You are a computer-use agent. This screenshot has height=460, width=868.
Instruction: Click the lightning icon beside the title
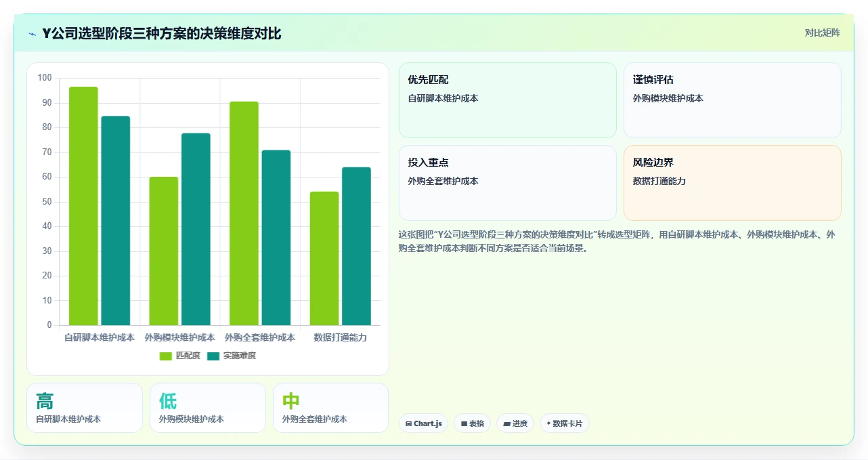[x=32, y=34]
